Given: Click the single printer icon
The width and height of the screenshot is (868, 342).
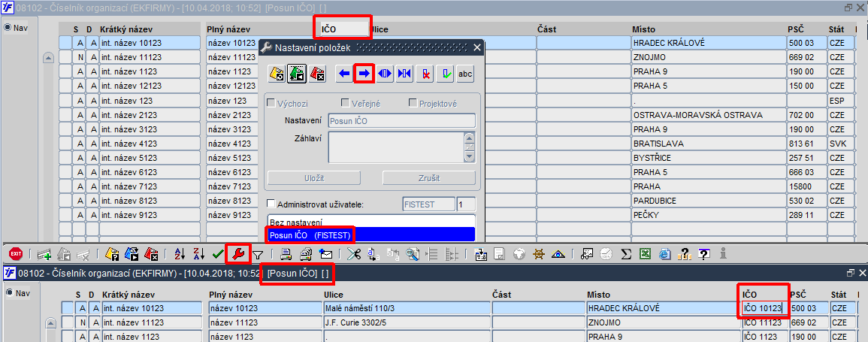Looking at the screenshot, I should point(286,254).
